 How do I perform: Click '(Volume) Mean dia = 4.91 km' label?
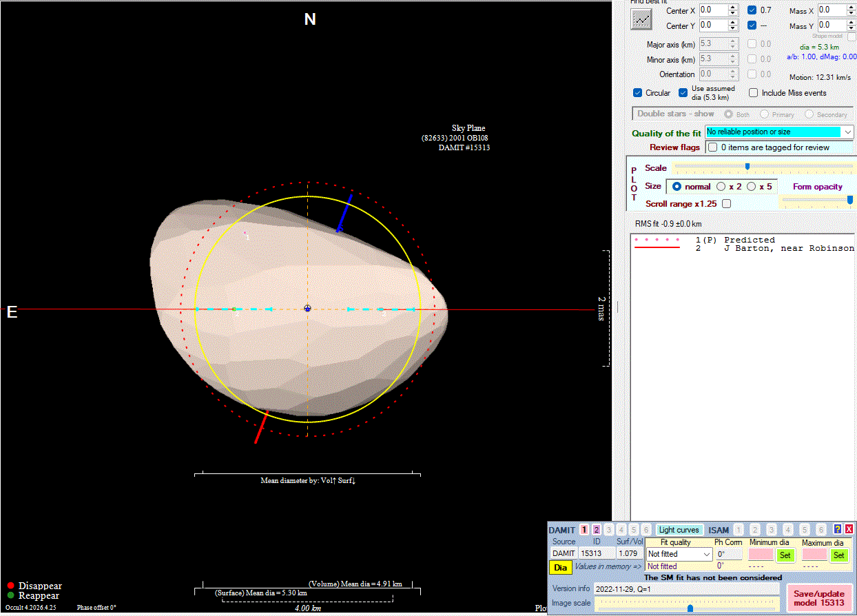pos(355,584)
